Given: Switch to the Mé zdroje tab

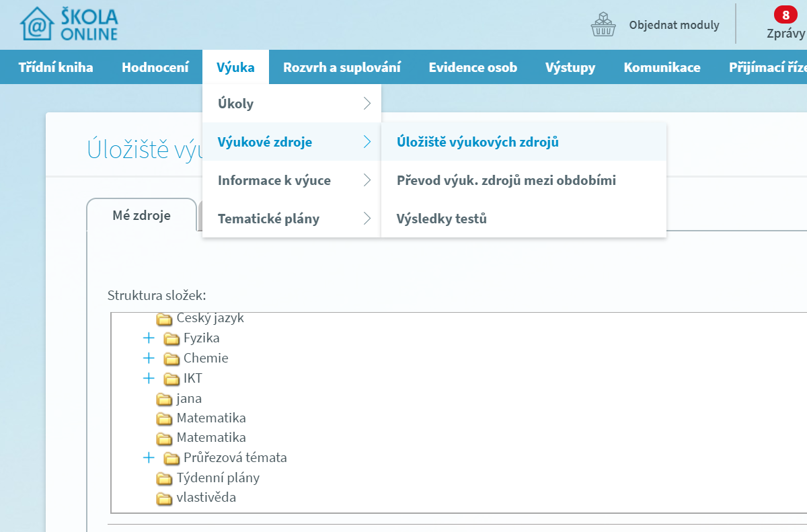Looking at the screenshot, I should tap(141, 215).
